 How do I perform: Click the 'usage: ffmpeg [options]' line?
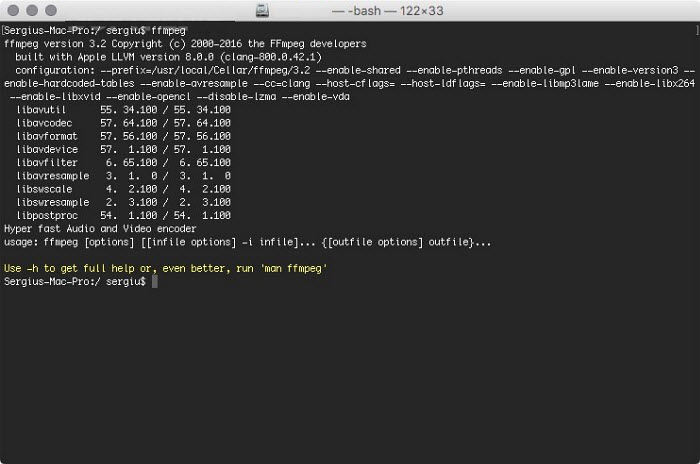coord(247,242)
